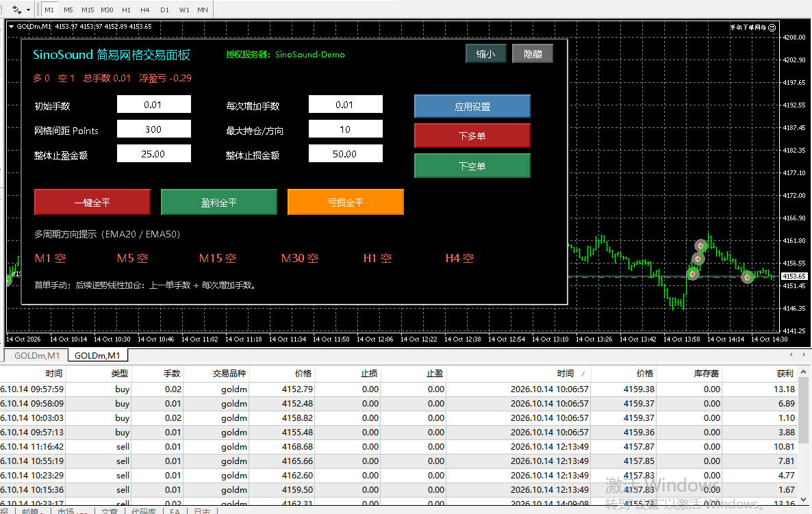Expand the template dropdown arrow in toolbar
This screenshot has width=812, height=514.
[x=29, y=10]
